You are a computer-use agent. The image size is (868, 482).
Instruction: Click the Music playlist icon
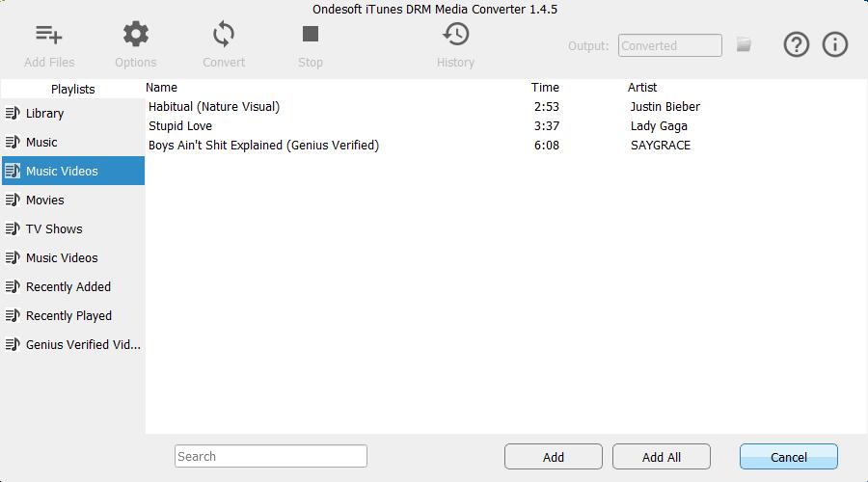[x=13, y=143]
